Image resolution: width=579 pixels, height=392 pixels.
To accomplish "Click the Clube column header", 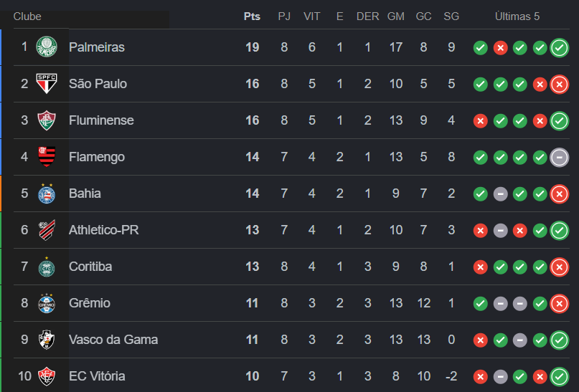I will pyautogui.click(x=27, y=16).
